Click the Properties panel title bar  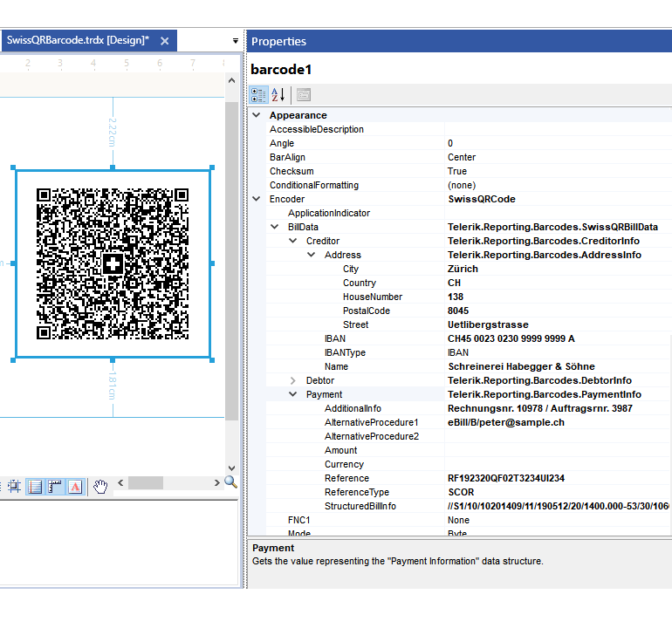click(x=459, y=41)
